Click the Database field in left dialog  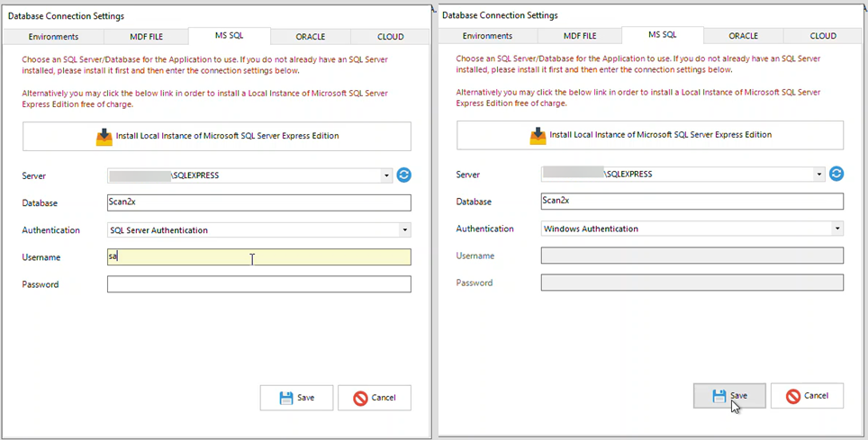pyautogui.click(x=258, y=203)
